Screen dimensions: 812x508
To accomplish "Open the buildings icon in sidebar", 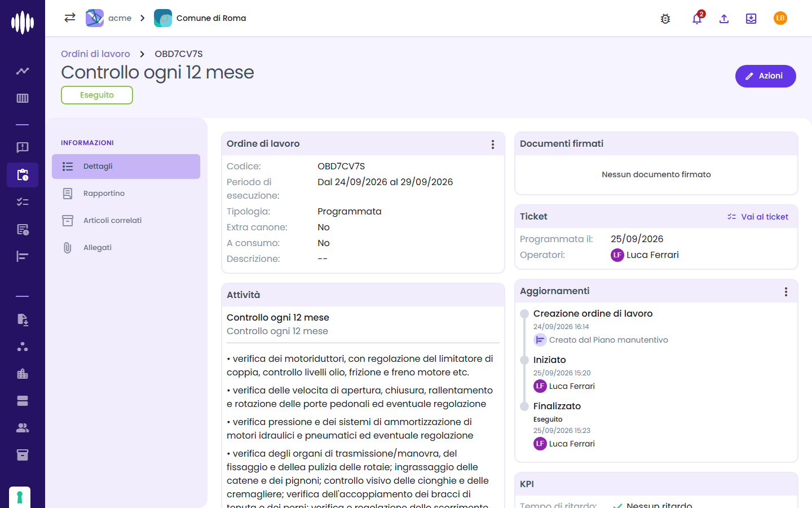I will coord(23,374).
